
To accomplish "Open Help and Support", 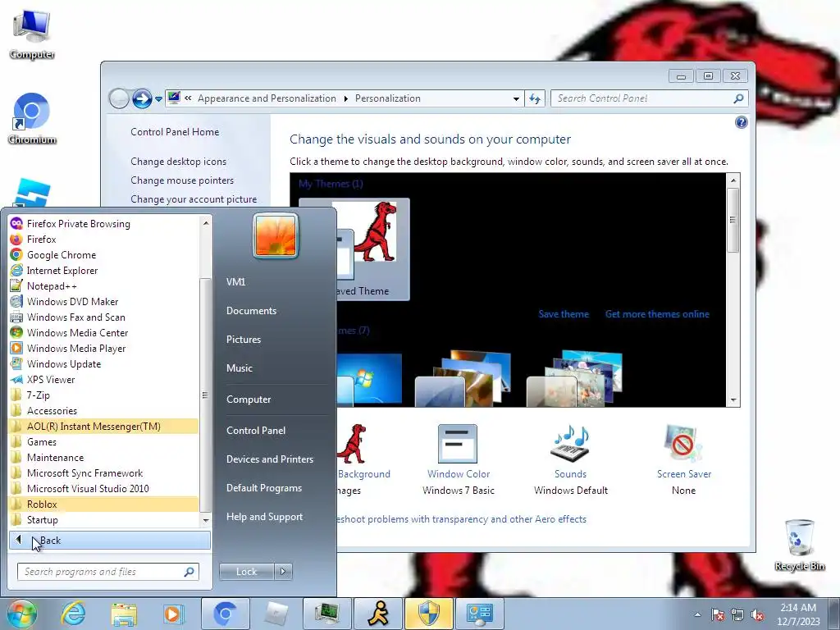I will (264, 517).
